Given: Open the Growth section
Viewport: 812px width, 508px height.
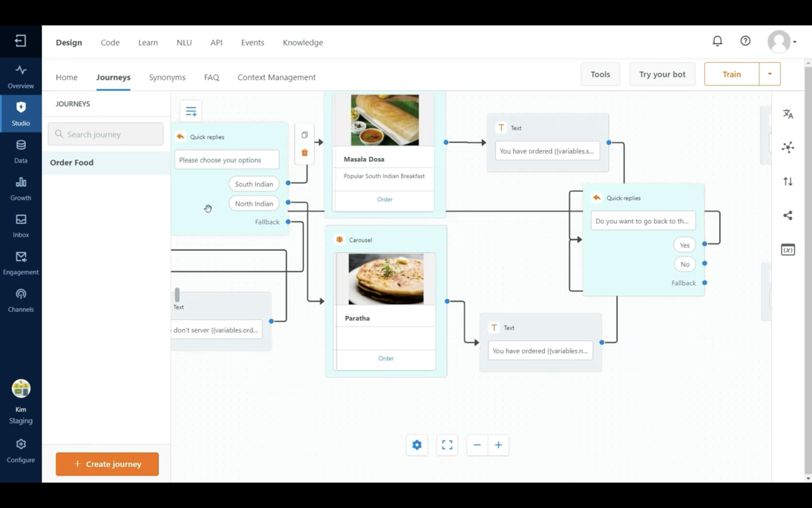Looking at the screenshot, I should tap(21, 189).
